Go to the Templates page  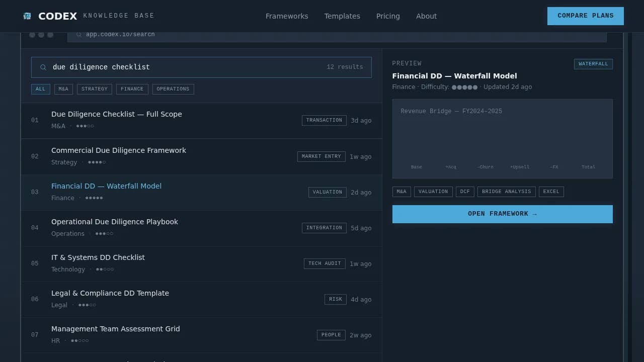tap(342, 16)
